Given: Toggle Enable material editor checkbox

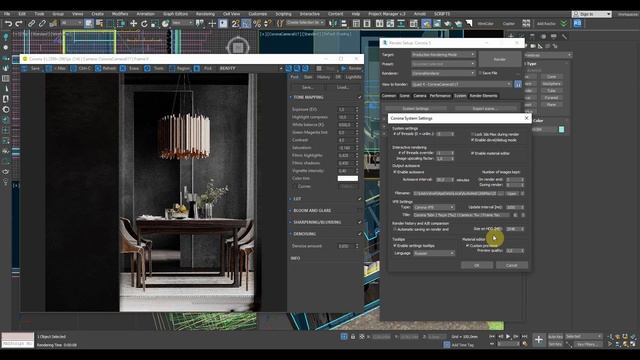Looking at the screenshot, I should pos(472,153).
